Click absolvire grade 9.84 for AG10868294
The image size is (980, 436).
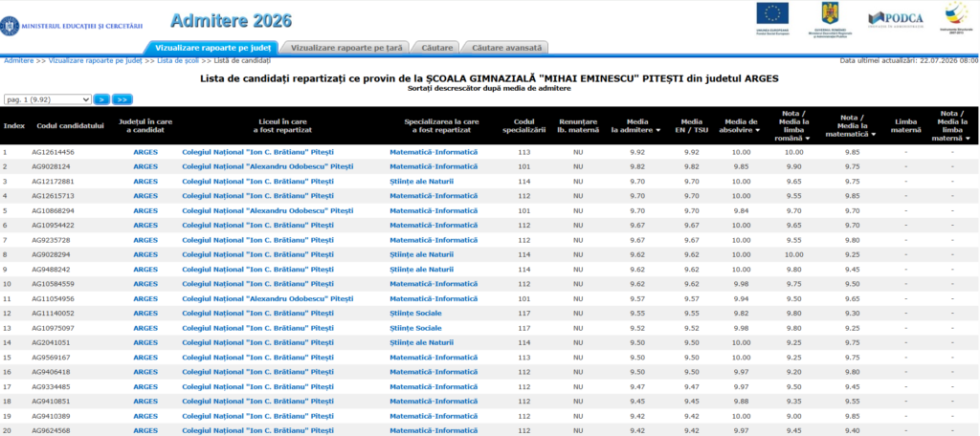[x=741, y=210]
